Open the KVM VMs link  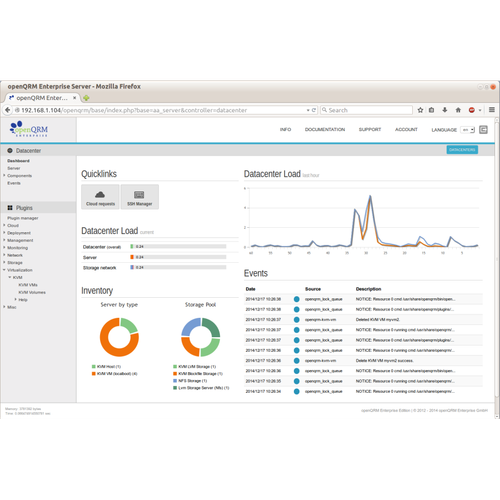28,285
